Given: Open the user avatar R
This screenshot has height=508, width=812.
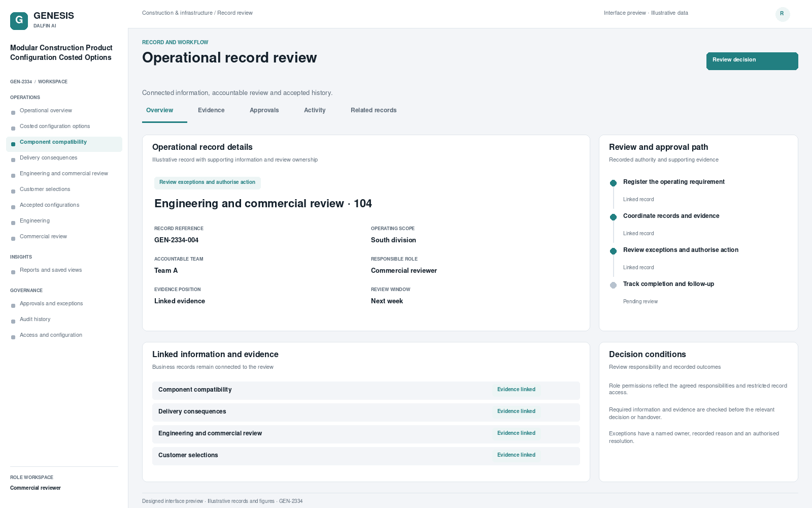Looking at the screenshot, I should [x=782, y=14].
